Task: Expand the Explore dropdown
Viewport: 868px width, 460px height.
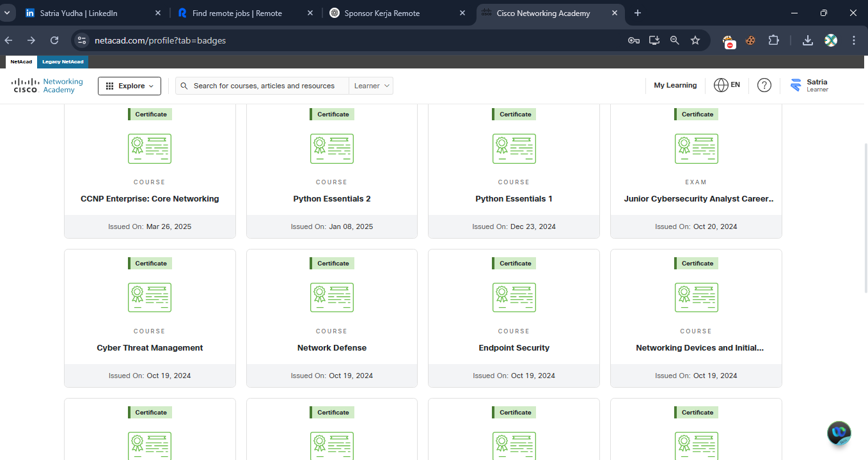Action: [x=129, y=86]
